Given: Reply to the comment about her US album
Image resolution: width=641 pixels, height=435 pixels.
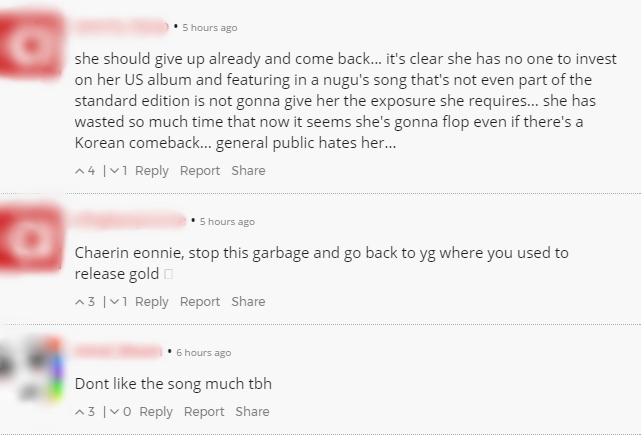Looking at the screenshot, I should [x=152, y=171].
